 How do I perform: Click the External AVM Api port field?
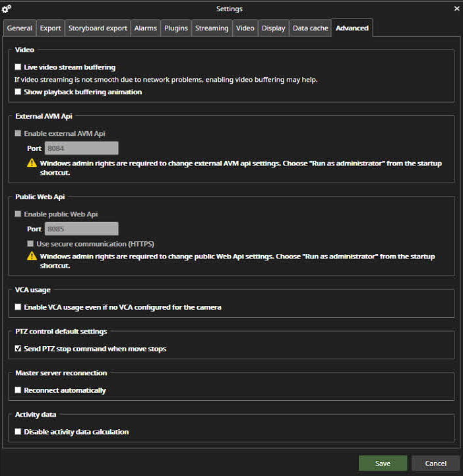pyautogui.click(x=81, y=148)
